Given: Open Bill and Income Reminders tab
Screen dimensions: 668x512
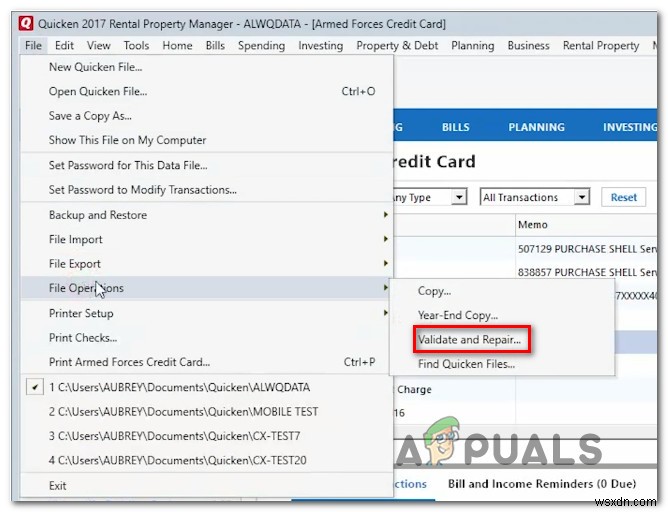Looking at the screenshot, I should click(x=542, y=484).
